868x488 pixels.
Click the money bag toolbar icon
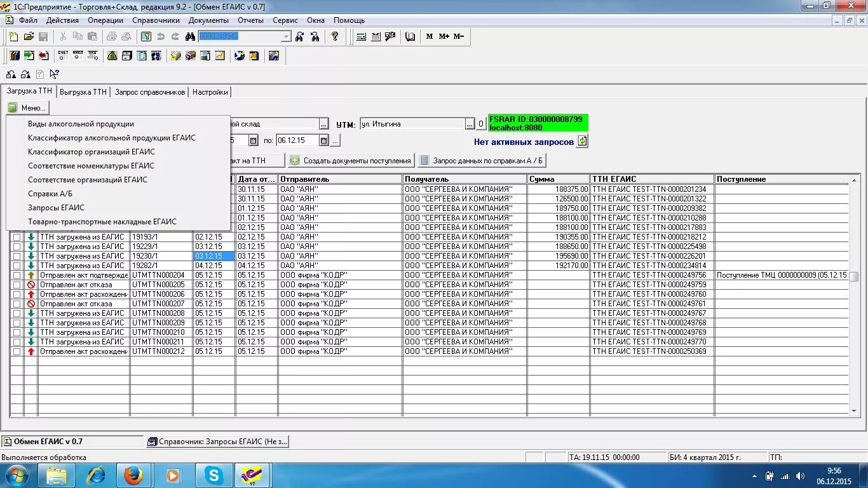(112, 56)
